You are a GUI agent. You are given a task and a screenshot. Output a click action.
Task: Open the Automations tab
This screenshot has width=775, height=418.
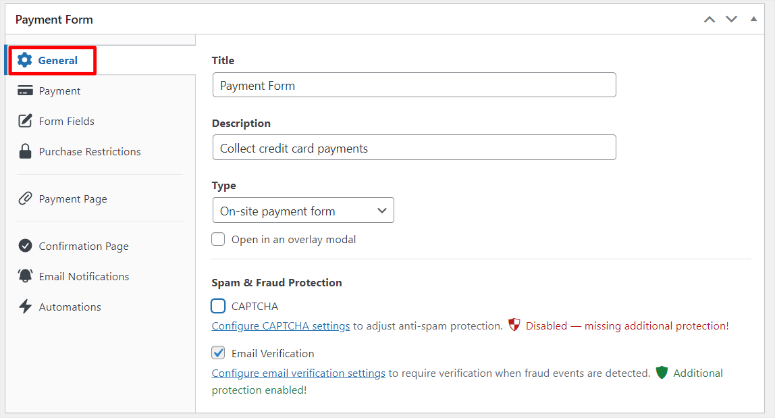coord(70,307)
